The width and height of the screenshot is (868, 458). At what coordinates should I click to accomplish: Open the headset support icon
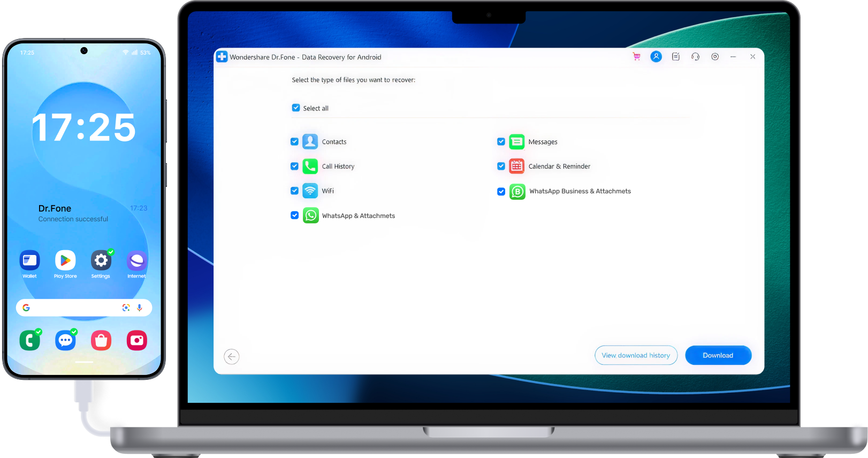[x=695, y=57]
